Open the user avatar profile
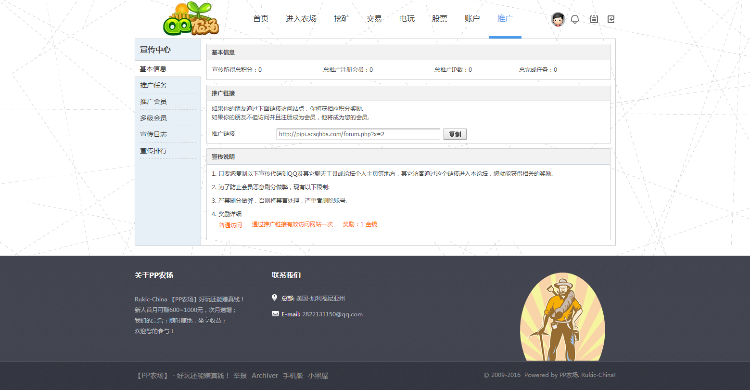 [x=558, y=19]
